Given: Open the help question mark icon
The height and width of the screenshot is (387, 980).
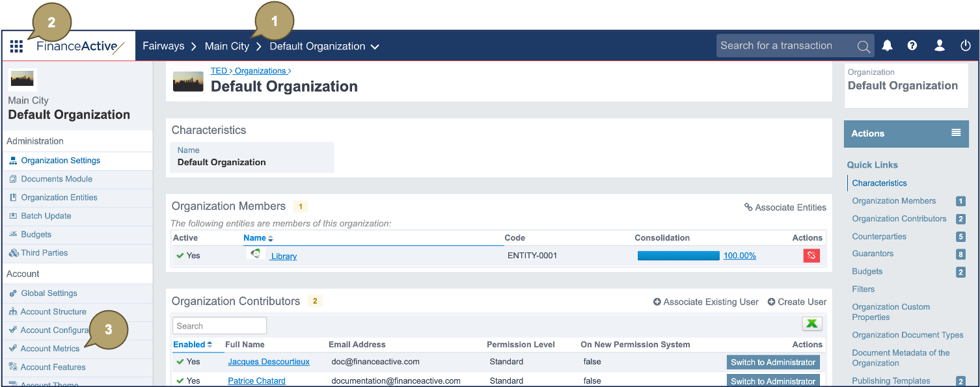Looking at the screenshot, I should pyautogui.click(x=912, y=46).
